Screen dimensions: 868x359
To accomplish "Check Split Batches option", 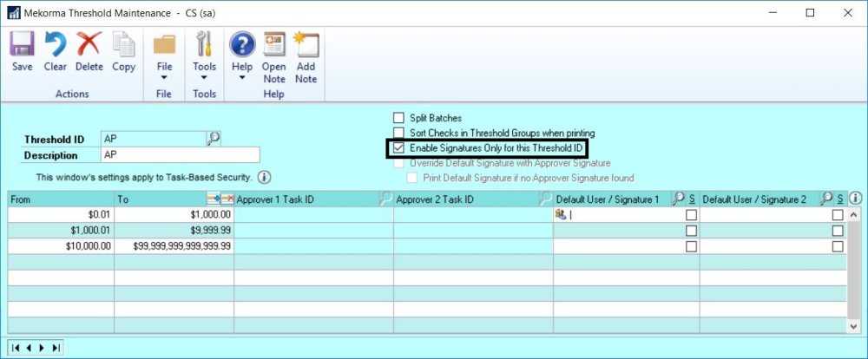I will coord(398,118).
